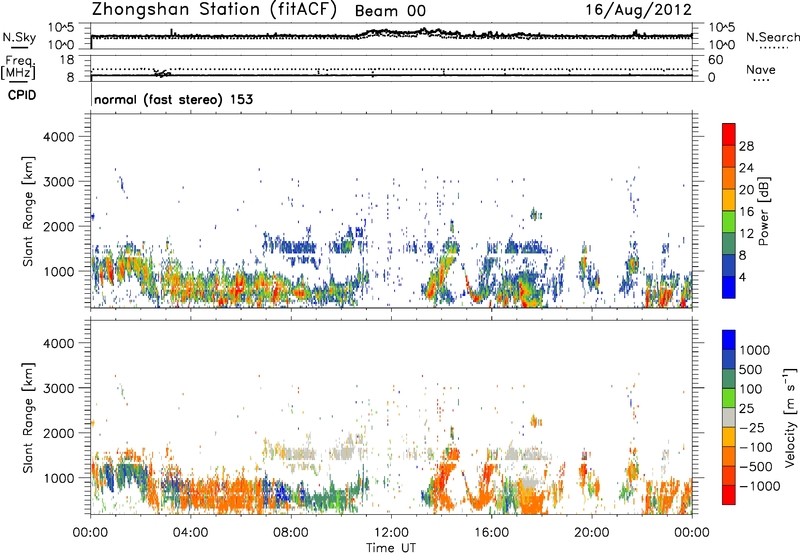Click the 'Nave' legend label

coord(761,69)
